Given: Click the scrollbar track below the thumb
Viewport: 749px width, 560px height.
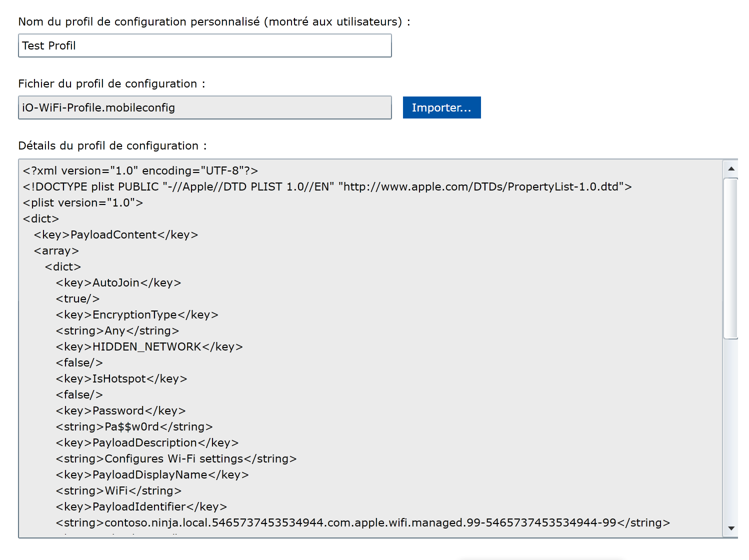Looking at the screenshot, I should tap(731, 430).
